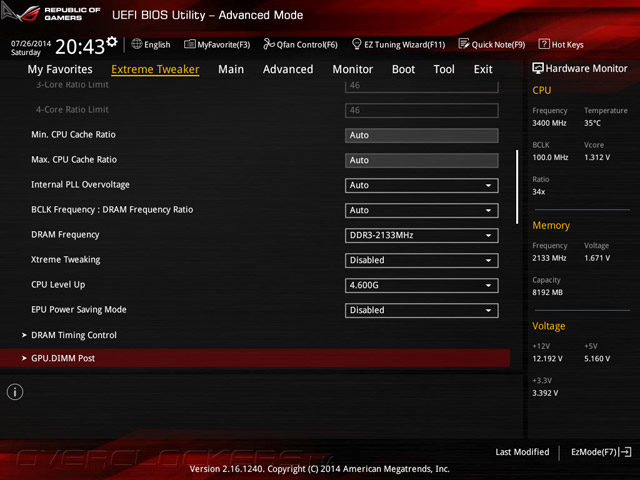Screen dimensions: 640x480
Task: Click the EzMode exit arrow icon
Action: (x=625, y=452)
